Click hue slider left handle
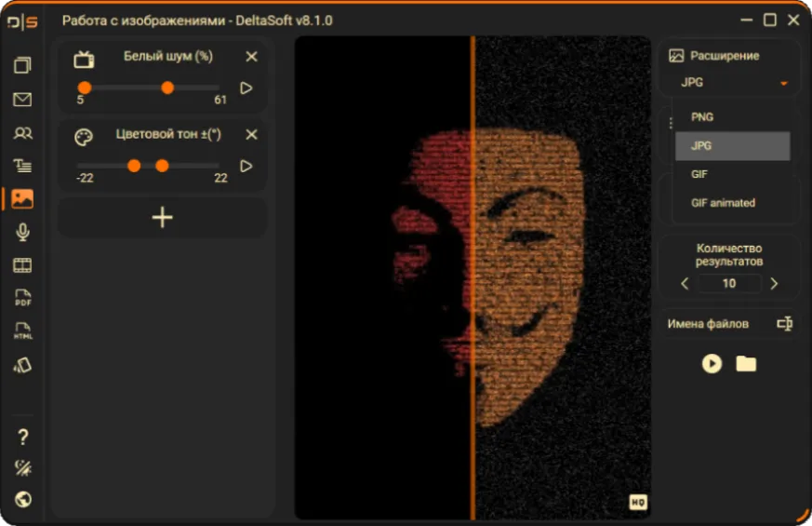Image resolution: width=812 pixels, height=526 pixels. click(x=134, y=166)
